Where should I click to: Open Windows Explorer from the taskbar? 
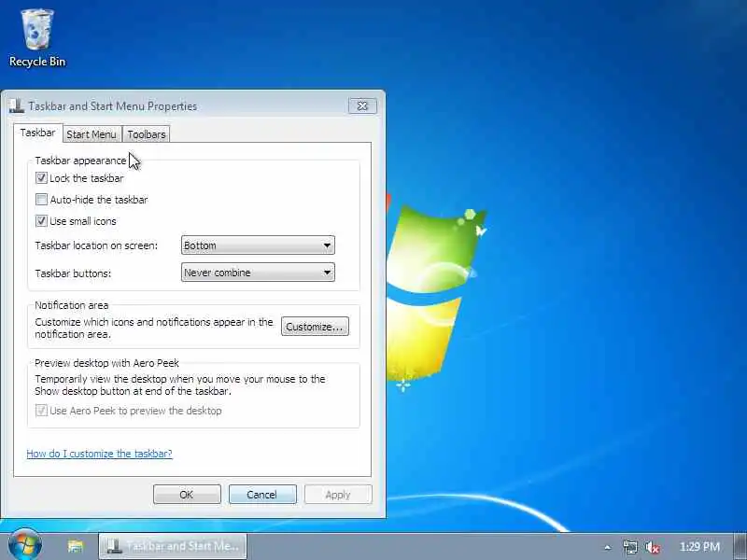click(x=76, y=546)
